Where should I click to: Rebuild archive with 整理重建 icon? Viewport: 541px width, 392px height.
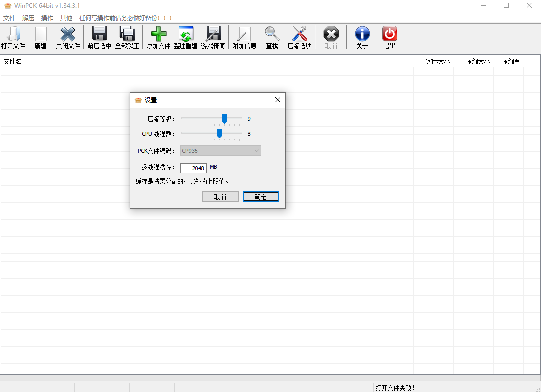(185, 37)
